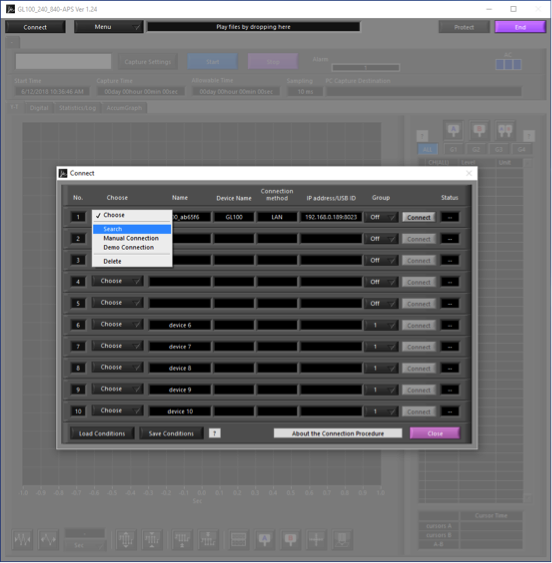Image resolution: width=552 pixels, height=563 pixels.
Task: Click the Play files by dropping here area
Action: [x=254, y=27]
